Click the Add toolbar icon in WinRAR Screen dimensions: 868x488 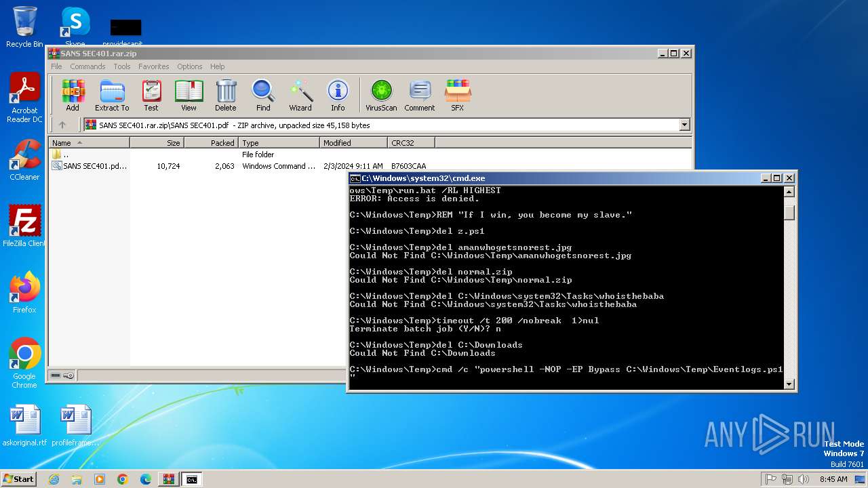73,96
